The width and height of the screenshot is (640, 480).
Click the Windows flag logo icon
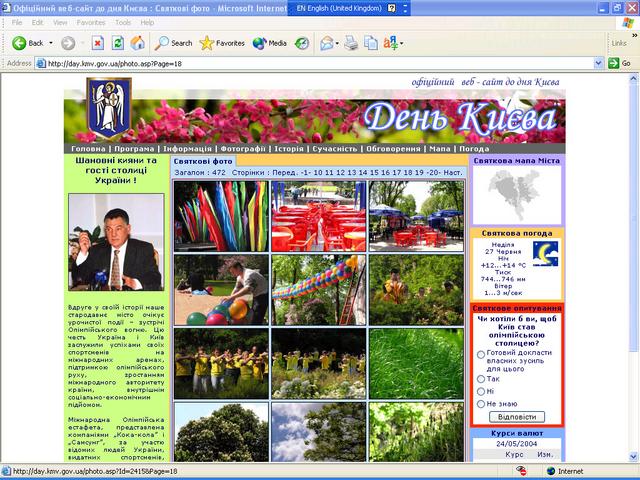click(x=628, y=23)
